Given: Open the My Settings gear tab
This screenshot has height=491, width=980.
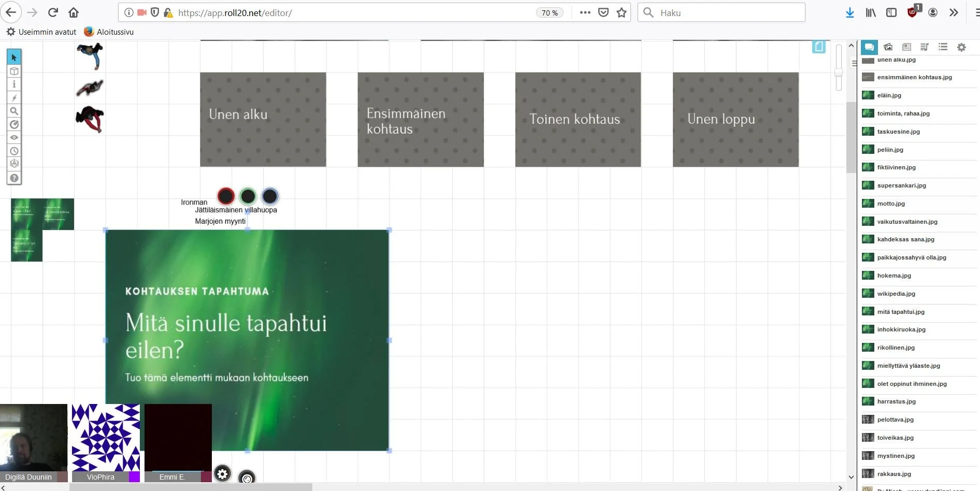Looking at the screenshot, I should click(x=961, y=47).
